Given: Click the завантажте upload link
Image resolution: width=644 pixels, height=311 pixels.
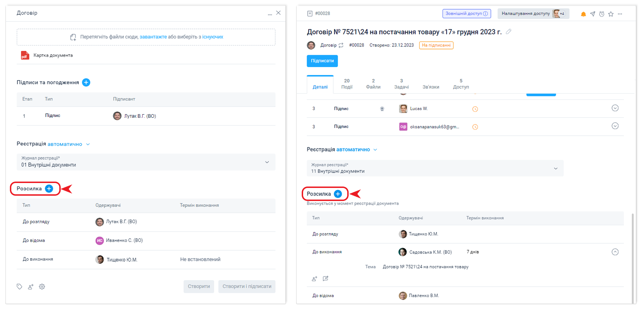Looking at the screenshot, I should tap(153, 37).
